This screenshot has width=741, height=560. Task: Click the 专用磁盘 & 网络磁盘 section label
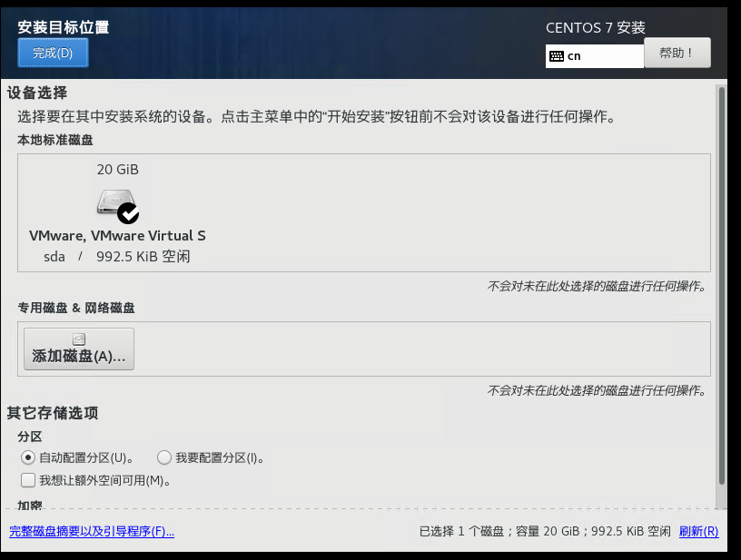(x=76, y=309)
